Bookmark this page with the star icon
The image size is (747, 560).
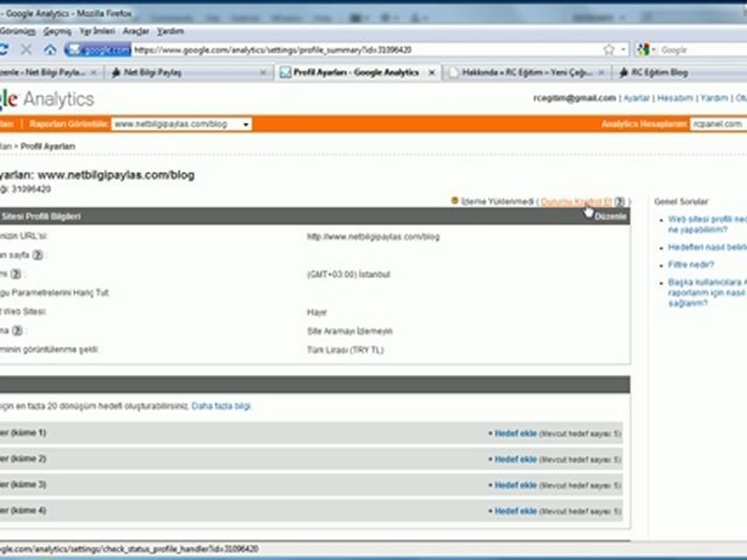[x=608, y=50]
